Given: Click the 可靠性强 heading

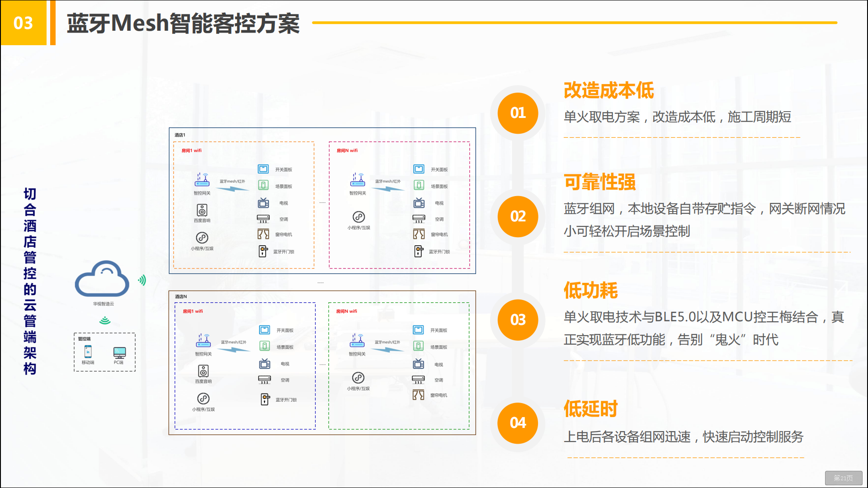Looking at the screenshot, I should (x=599, y=182).
